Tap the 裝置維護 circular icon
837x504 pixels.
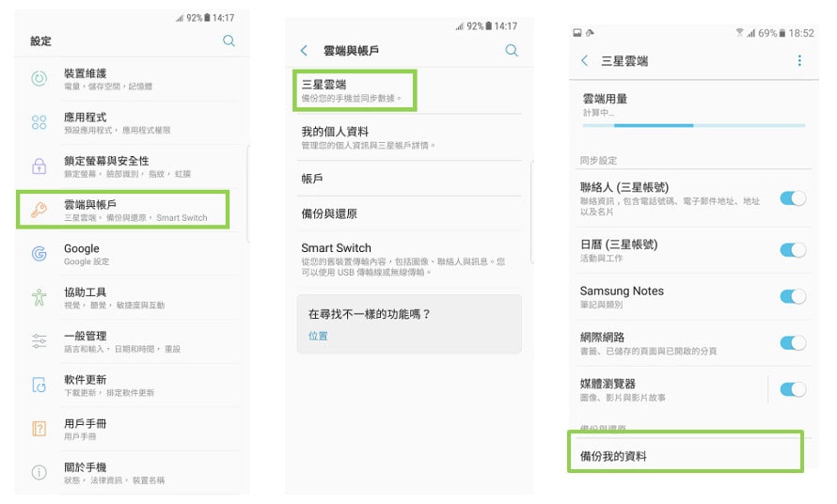[x=39, y=78]
